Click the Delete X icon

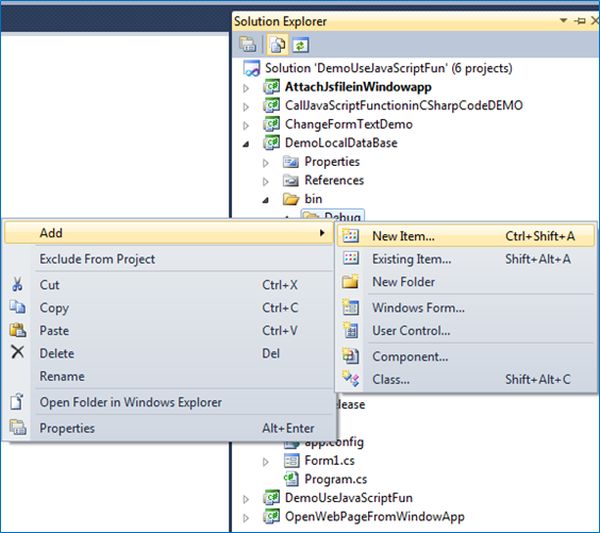pyautogui.click(x=16, y=352)
